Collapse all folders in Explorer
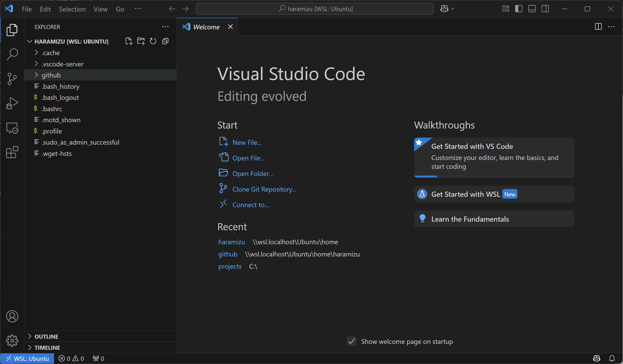This screenshot has width=623, height=364. click(x=165, y=41)
